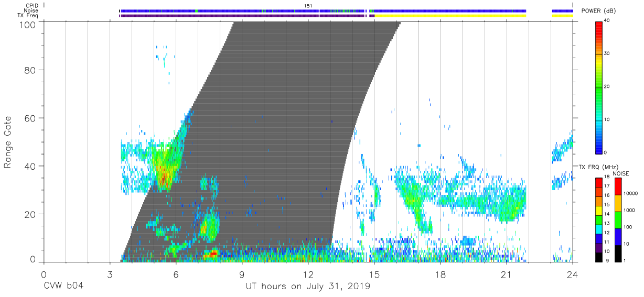Click x-axis tick label '21'
The image size is (644, 297).
click(x=506, y=274)
